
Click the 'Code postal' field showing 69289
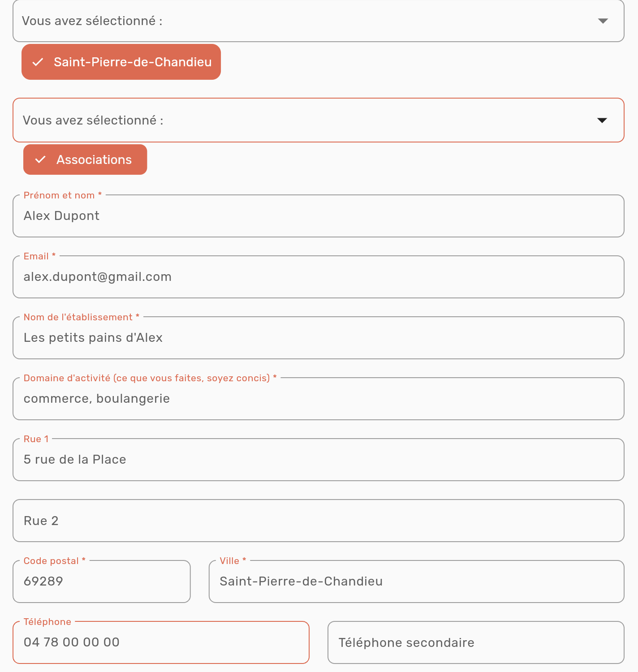pos(102,582)
